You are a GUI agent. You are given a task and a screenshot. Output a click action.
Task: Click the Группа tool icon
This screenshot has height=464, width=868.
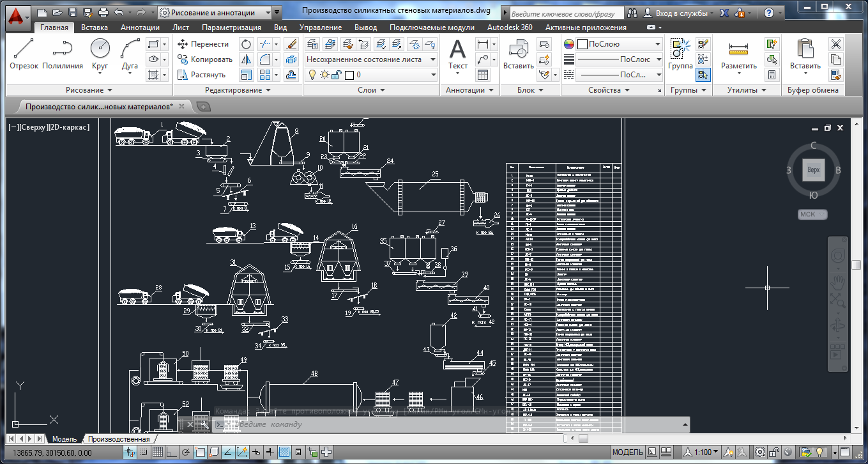[x=681, y=54]
